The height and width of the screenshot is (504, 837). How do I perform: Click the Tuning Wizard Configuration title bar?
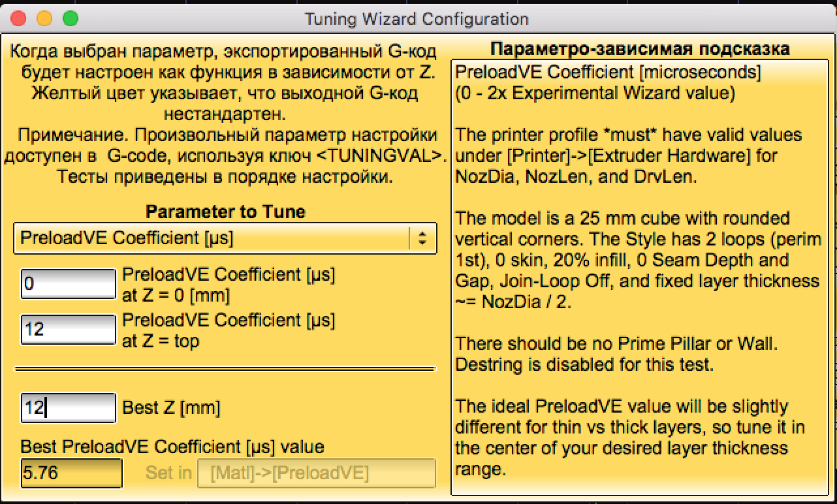click(417, 19)
